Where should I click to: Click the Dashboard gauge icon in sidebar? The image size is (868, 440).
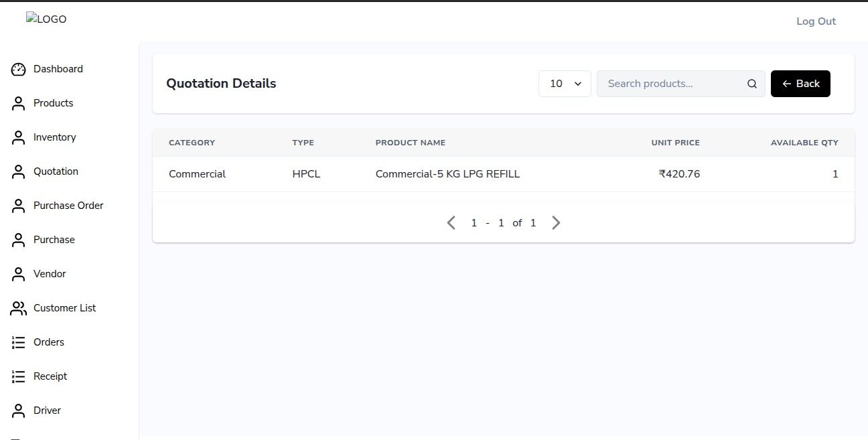[x=18, y=69]
